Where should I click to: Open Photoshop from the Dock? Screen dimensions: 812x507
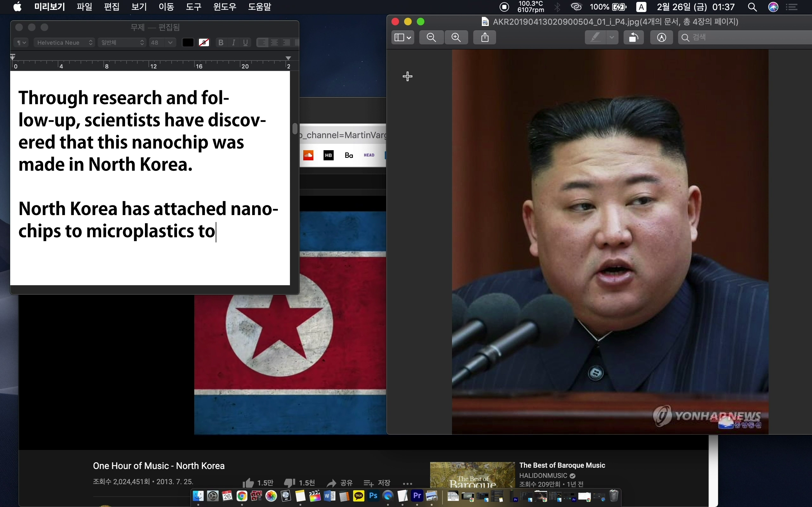click(373, 496)
